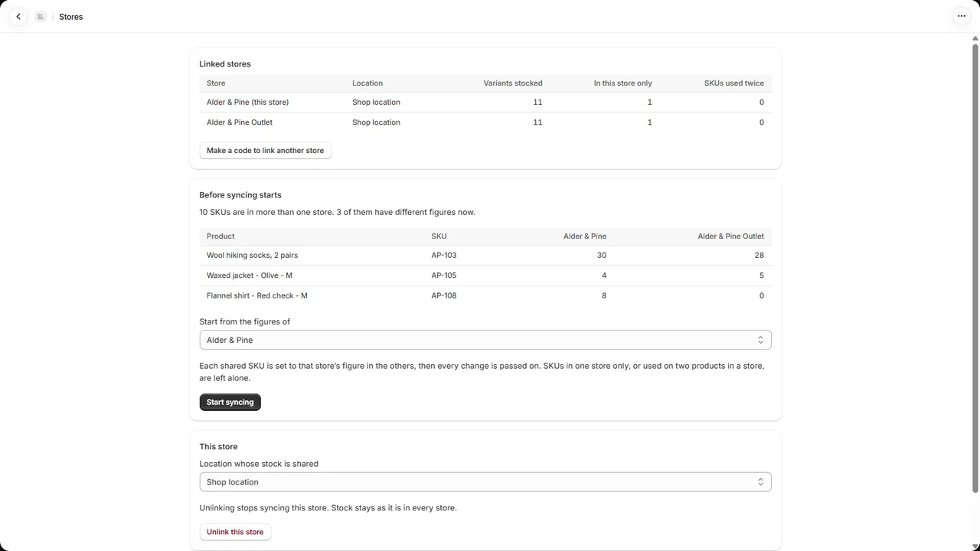This screenshot has width=980, height=551.
Task: Click the 'Variants stocked' column header
Action: [x=513, y=83]
